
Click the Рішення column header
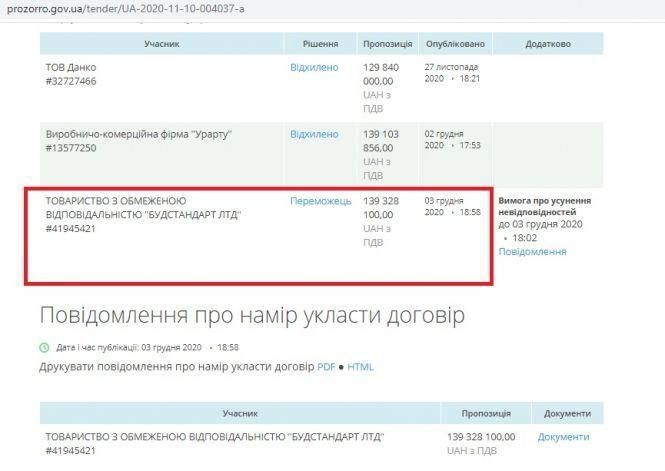pyautogui.click(x=320, y=44)
